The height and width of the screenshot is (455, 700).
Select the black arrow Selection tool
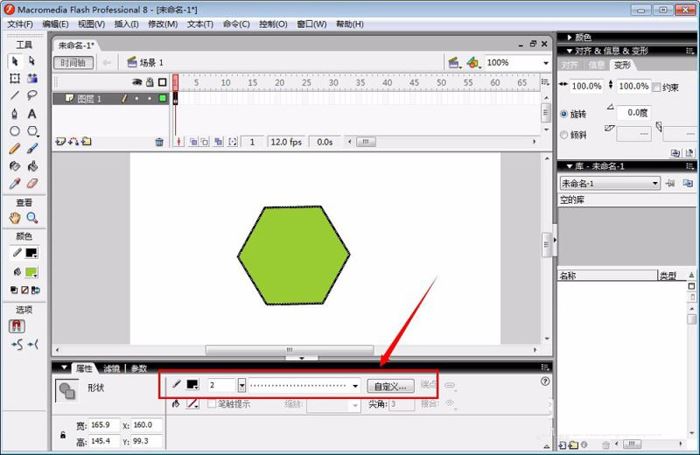point(15,61)
